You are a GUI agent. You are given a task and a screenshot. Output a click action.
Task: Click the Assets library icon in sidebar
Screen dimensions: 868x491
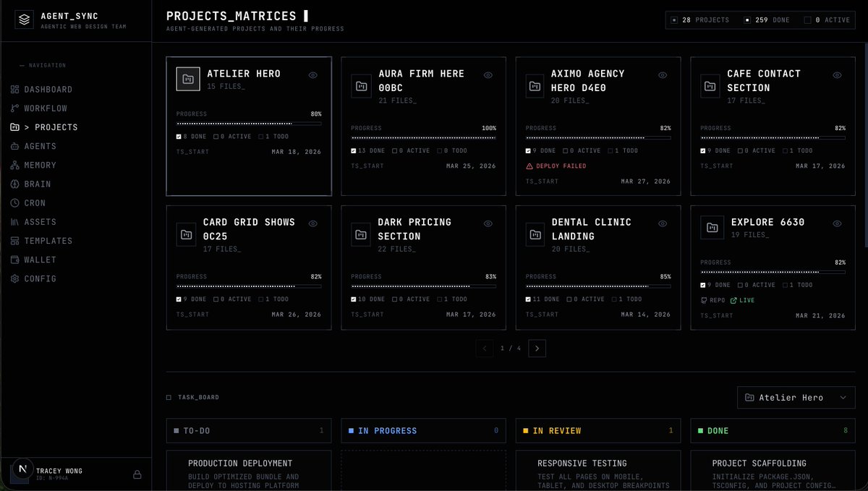(x=15, y=222)
